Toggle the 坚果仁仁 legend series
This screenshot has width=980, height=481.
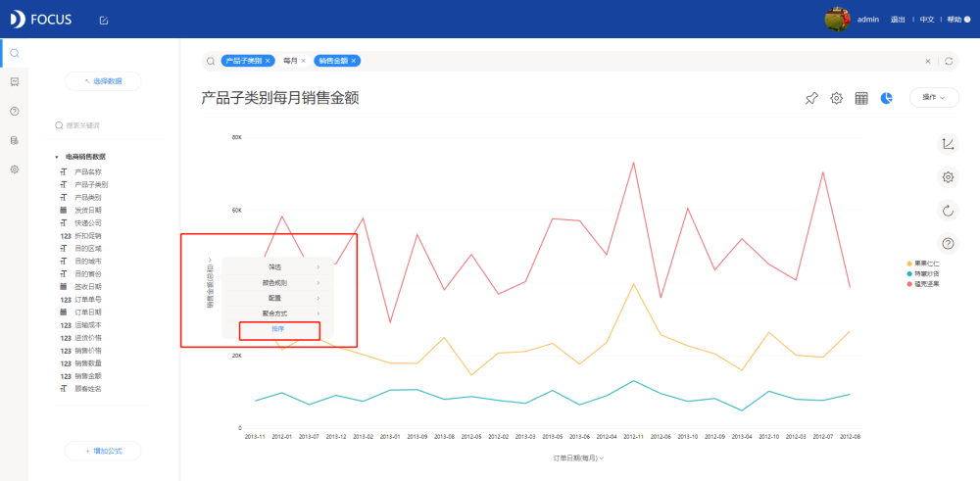tap(922, 265)
